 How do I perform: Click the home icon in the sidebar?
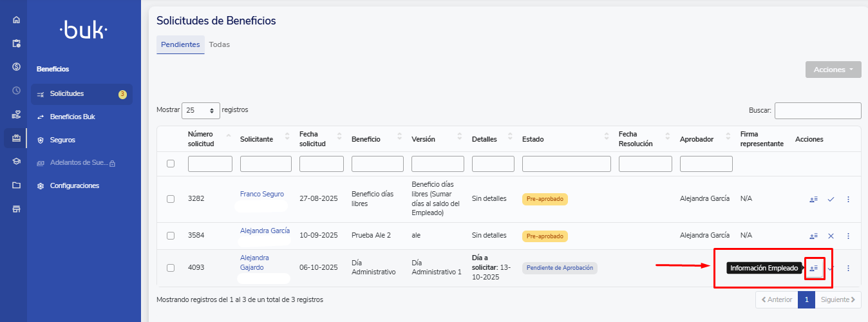16,20
